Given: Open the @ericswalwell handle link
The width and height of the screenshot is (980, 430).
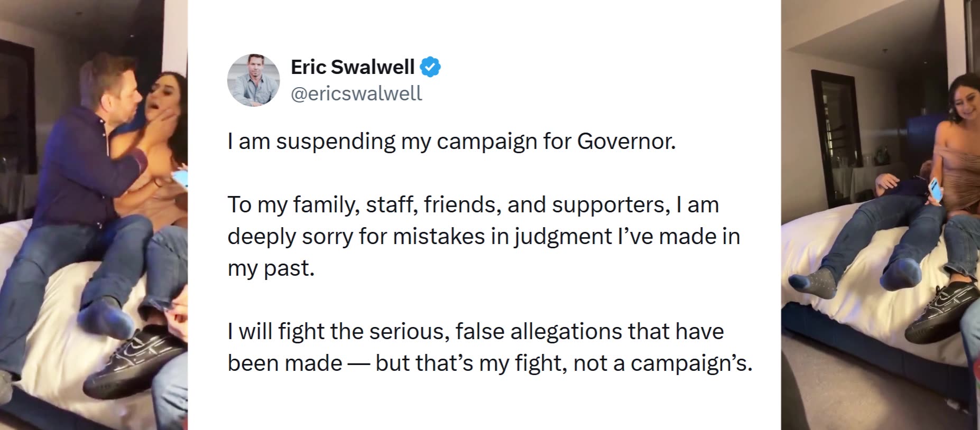Looking at the screenshot, I should (356, 94).
